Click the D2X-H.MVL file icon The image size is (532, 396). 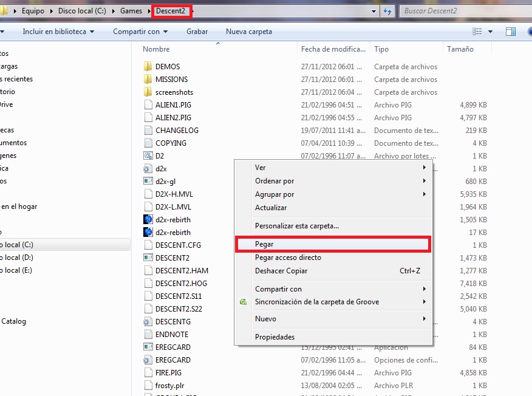[148, 194]
